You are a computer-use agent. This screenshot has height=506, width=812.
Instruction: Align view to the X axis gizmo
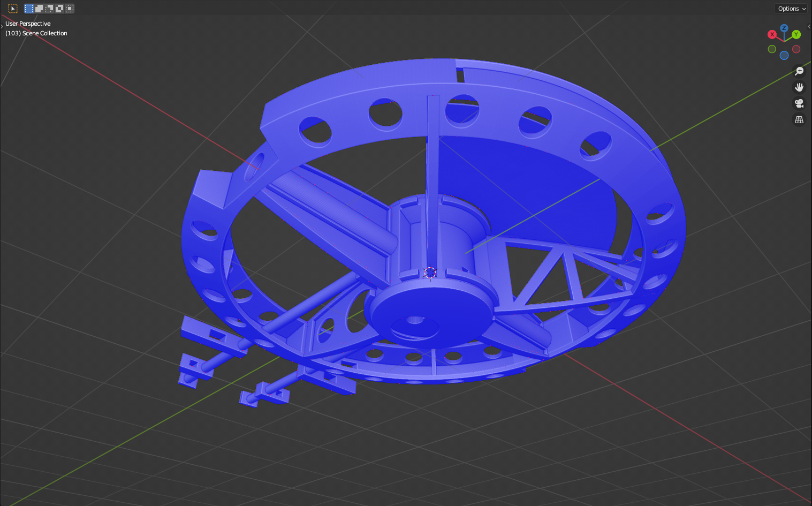[772, 34]
